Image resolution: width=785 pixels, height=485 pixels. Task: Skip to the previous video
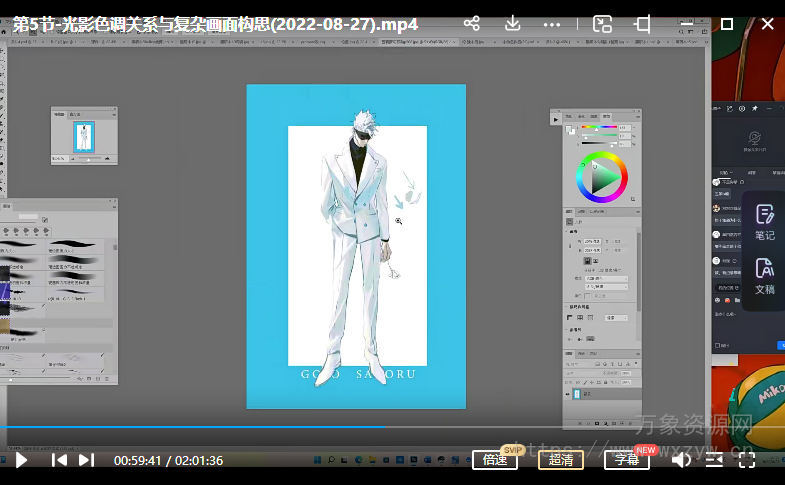pyautogui.click(x=59, y=460)
